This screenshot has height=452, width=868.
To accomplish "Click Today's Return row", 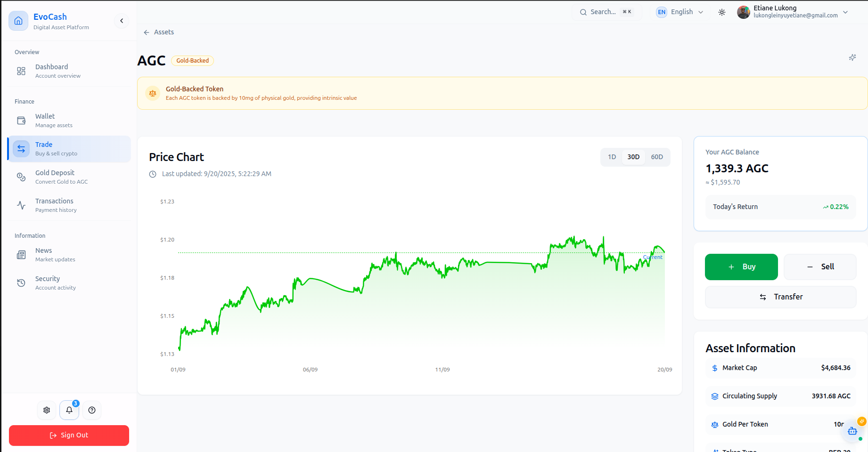I will (x=780, y=207).
